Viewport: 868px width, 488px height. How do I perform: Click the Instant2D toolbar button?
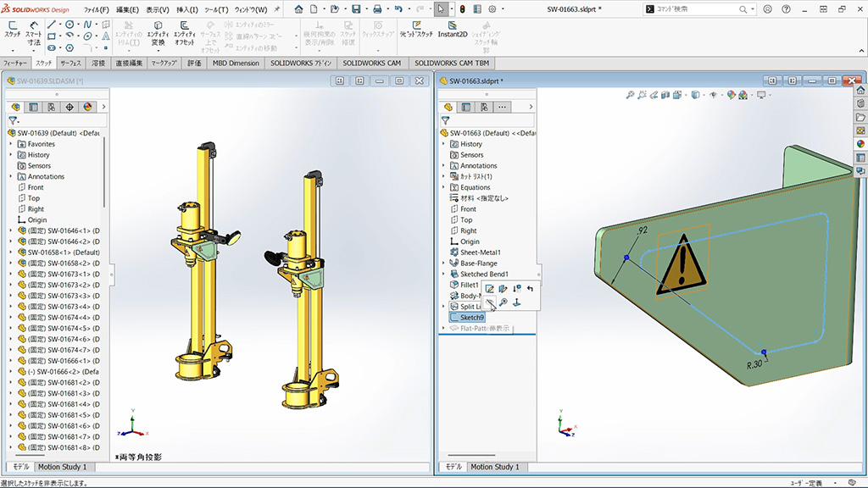452,30
